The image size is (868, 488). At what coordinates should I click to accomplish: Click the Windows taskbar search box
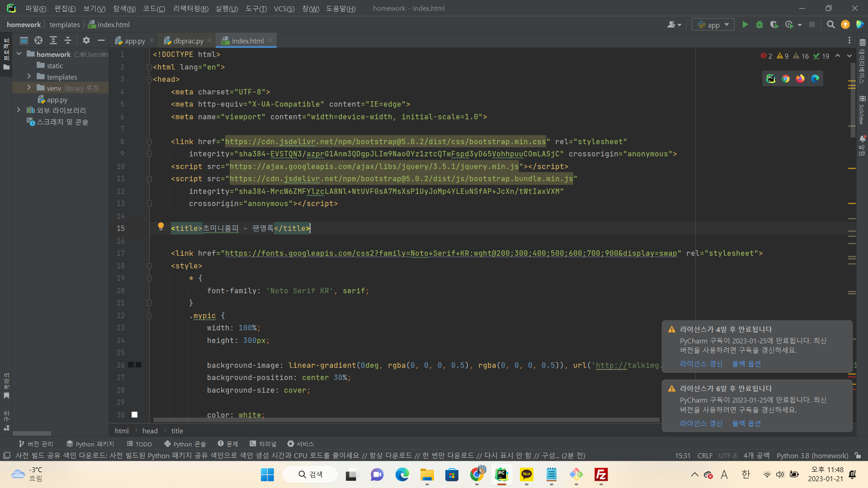(310, 474)
